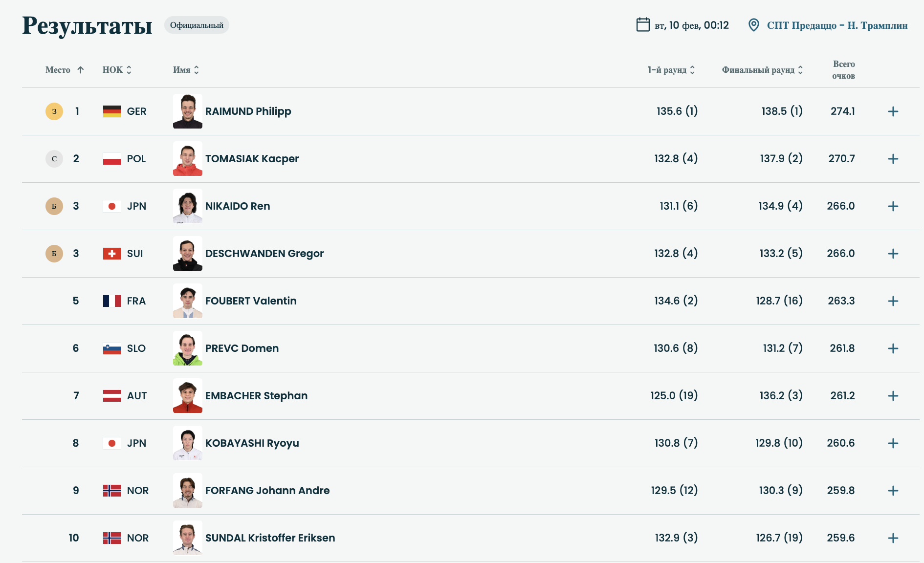Sort the table by Имя column
Viewport: 924px width, 563px height.
(186, 70)
